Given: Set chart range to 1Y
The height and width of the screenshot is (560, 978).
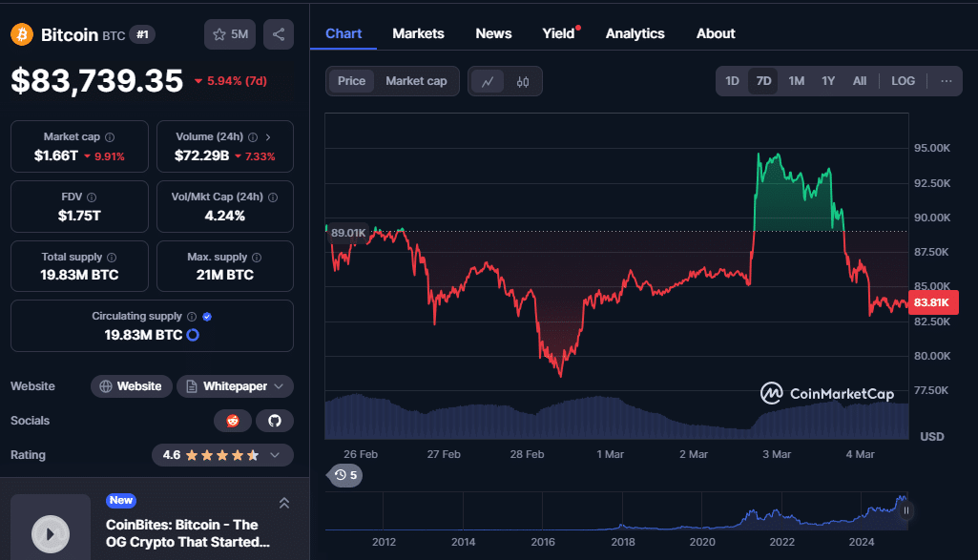Looking at the screenshot, I should (x=828, y=81).
